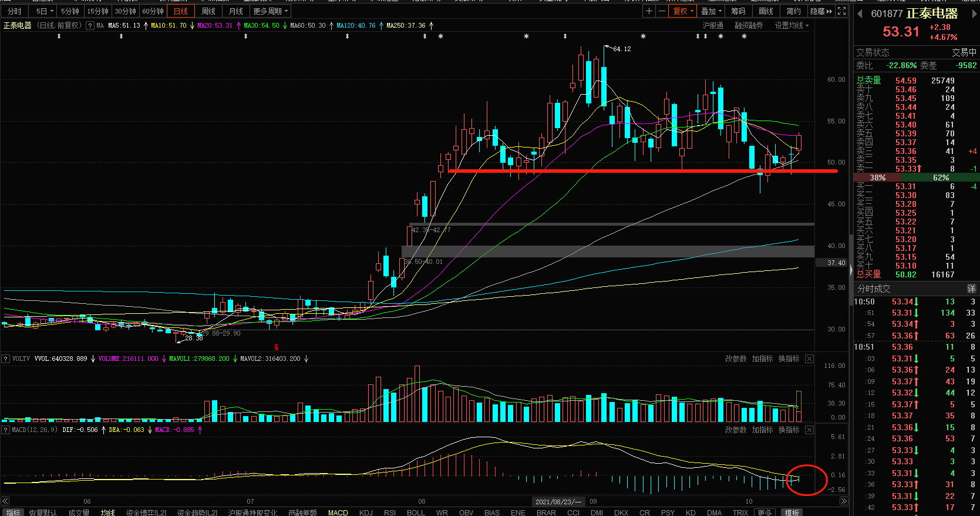Toggle fullscreen chart icon
Viewport: 980px width, 516px height.
(841, 11)
